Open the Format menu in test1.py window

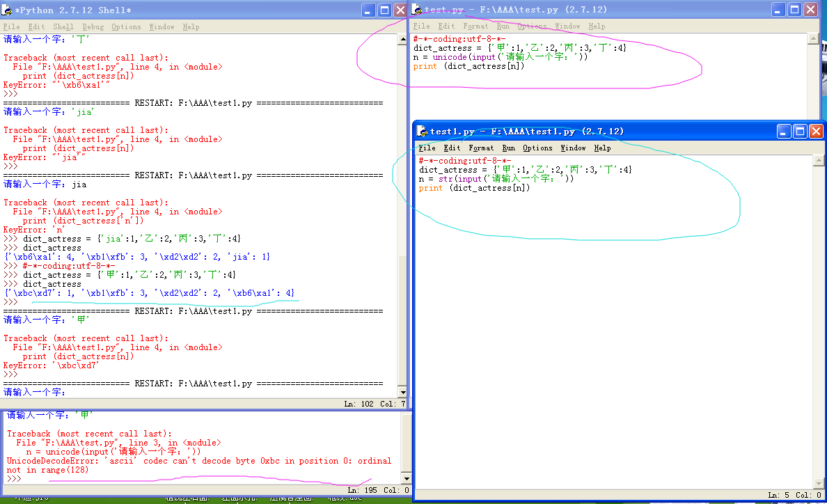[x=481, y=148]
